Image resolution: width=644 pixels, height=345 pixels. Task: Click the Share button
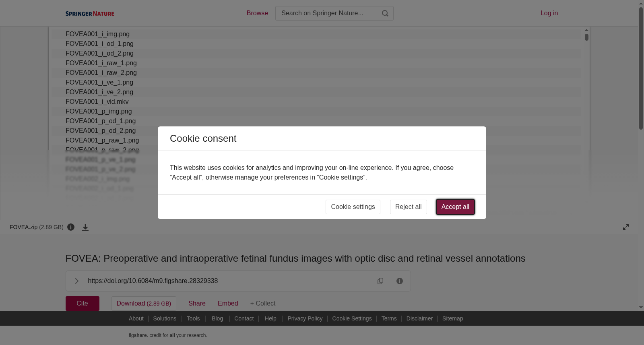tap(197, 304)
